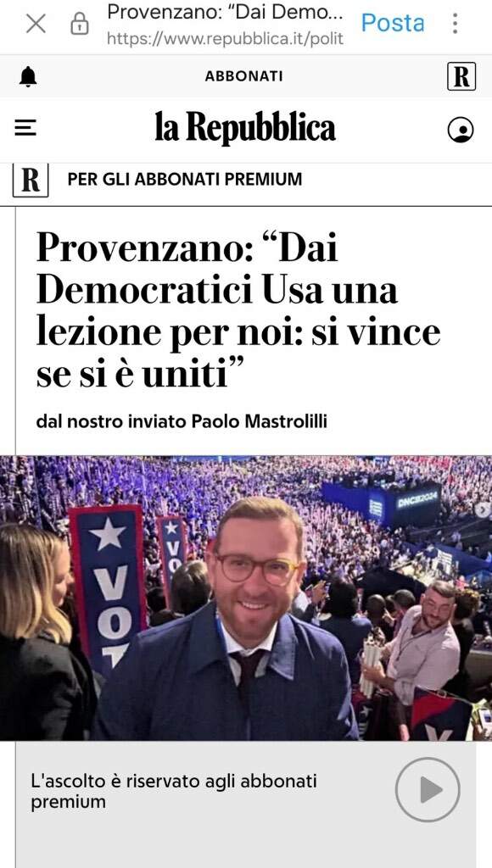Image resolution: width=492 pixels, height=868 pixels.
Task: Tap the R premium badge icon
Action: coord(31,180)
